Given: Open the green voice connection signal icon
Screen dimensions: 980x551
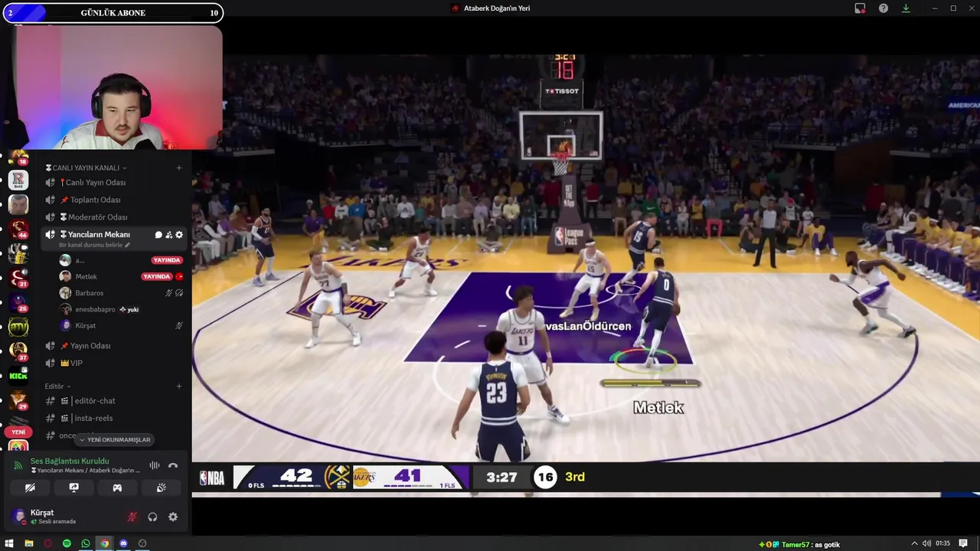Looking at the screenshot, I should (18, 465).
